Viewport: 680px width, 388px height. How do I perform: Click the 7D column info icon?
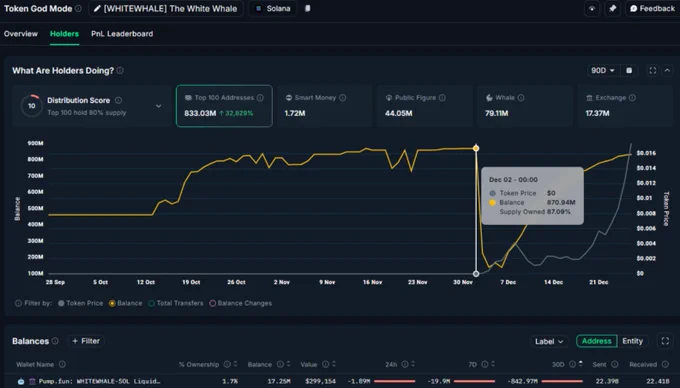click(x=484, y=364)
